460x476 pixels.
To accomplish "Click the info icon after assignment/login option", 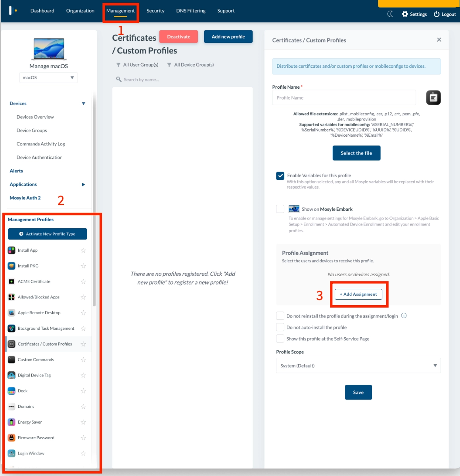I will point(404,315).
